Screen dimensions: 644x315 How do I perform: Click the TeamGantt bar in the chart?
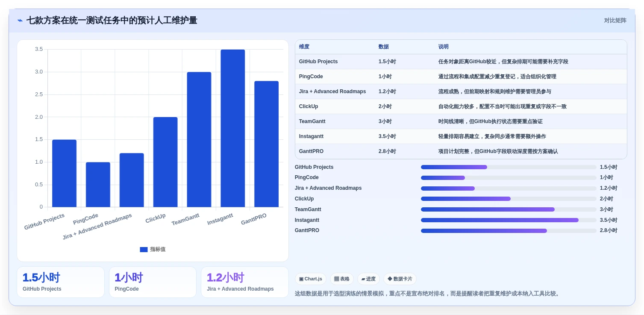pos(199,140)
